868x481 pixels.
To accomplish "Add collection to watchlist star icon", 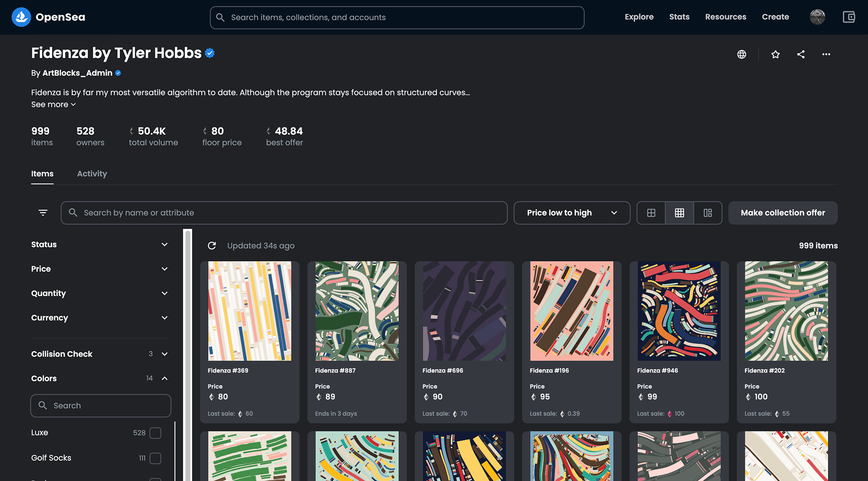I will [x=775, y=54].
